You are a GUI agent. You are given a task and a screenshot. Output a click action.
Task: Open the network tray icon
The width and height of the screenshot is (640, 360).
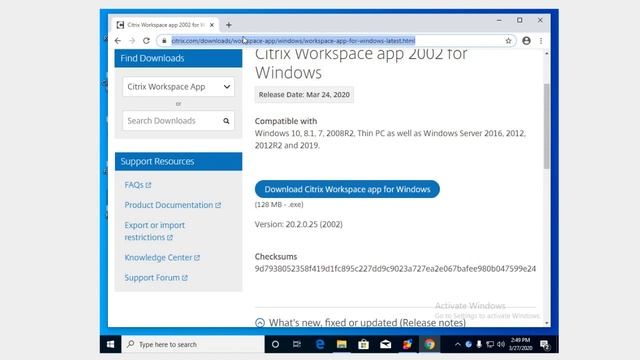pyautogui.click(x=490, y=344)
